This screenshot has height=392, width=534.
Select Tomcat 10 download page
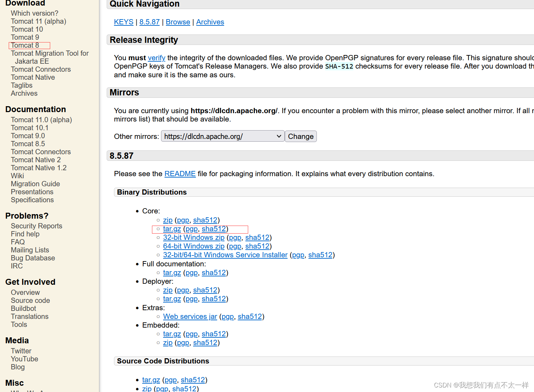(27, 29)
